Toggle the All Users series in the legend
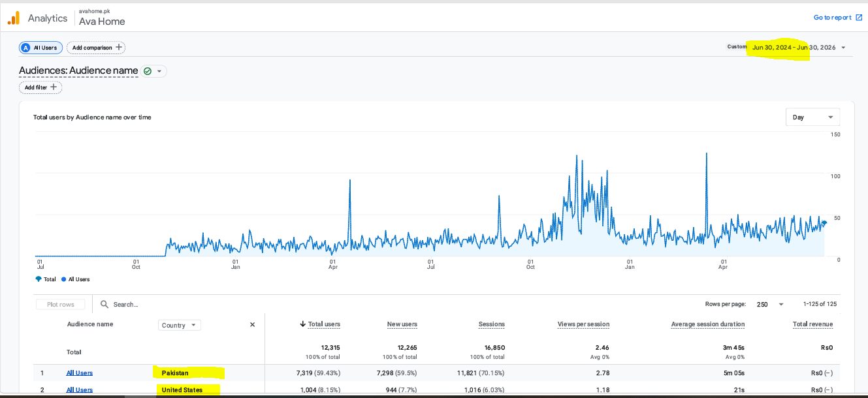This screenshot has width=868, height=398. 75,279
